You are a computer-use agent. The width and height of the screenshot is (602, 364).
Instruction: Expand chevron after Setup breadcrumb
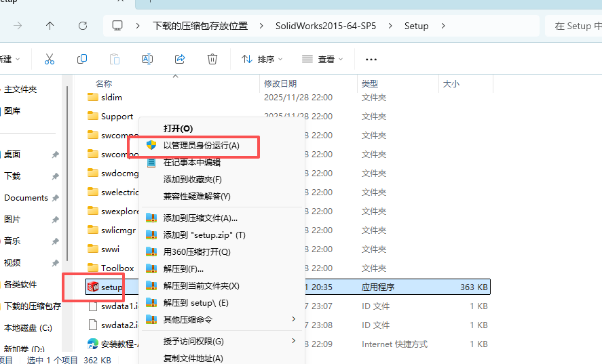443,26
